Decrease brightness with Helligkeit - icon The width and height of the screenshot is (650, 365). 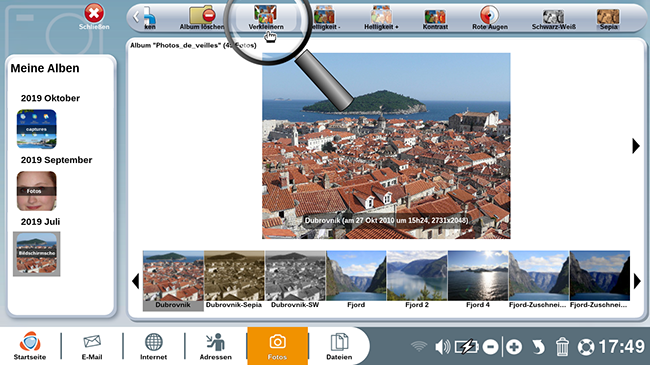tap(325, 17)
